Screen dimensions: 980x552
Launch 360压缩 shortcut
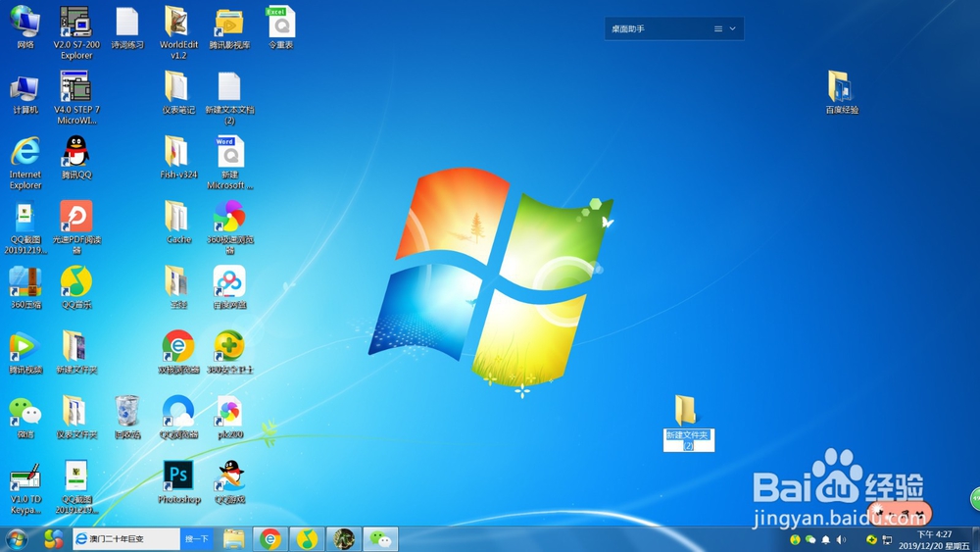pyautogui.click(x=25, y=287)
